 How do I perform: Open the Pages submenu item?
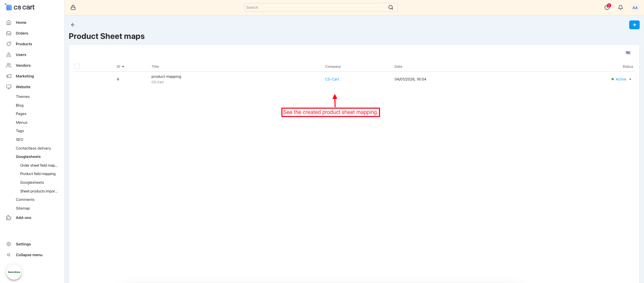click(21, 114)
